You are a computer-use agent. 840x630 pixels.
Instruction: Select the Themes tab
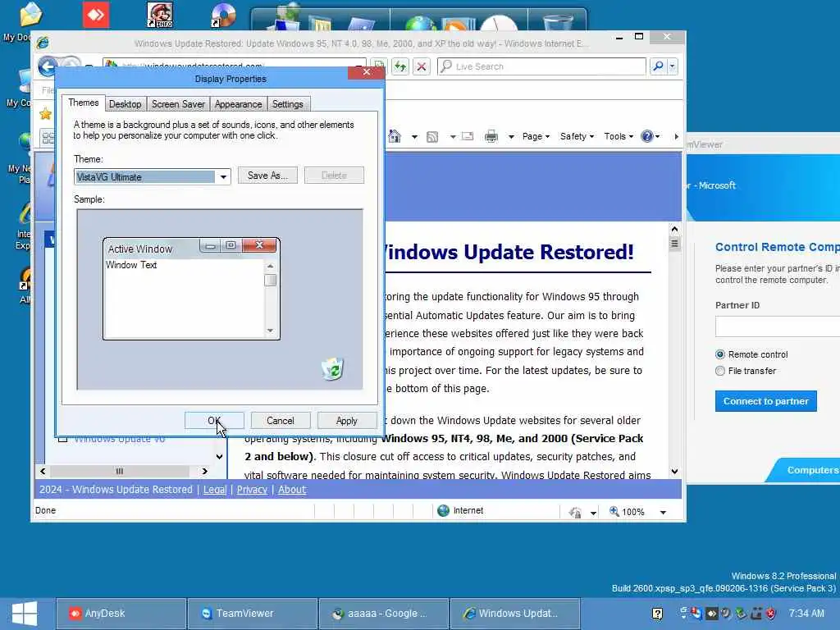(83, 103)
